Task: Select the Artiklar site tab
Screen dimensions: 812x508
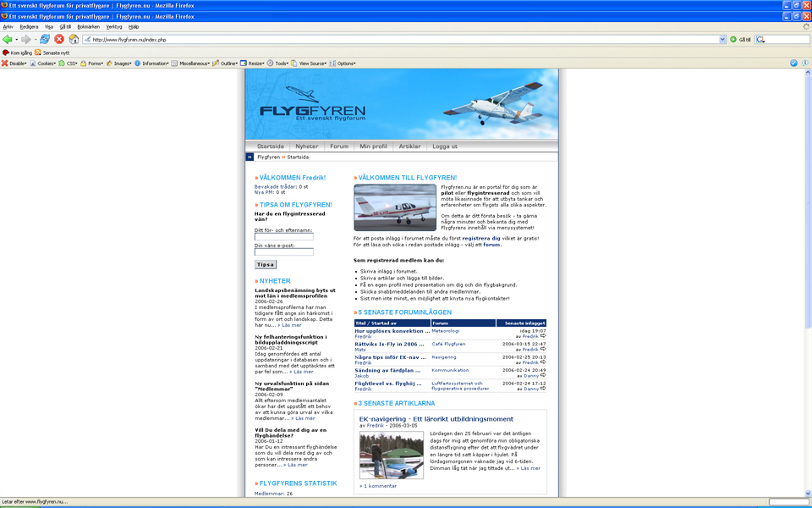Action: (x=409, y=146)
